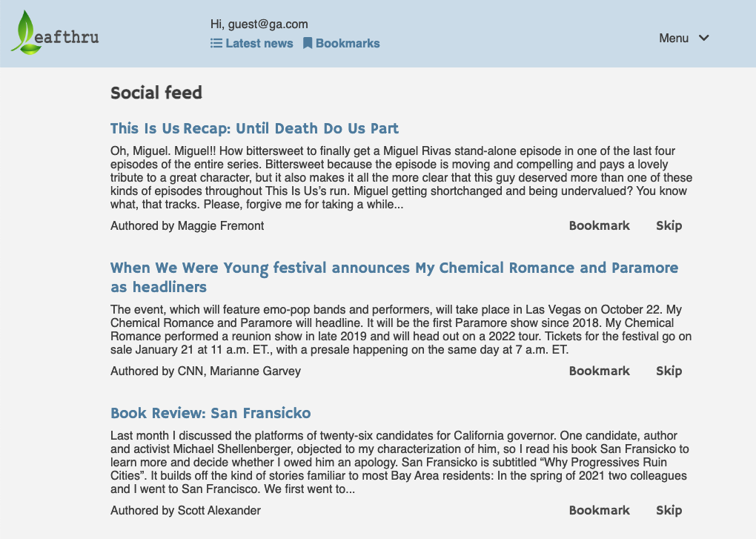Screen dimensions: 756x539
Task: Bookmark the This Is Us Recap article
Action: point(600,225)
